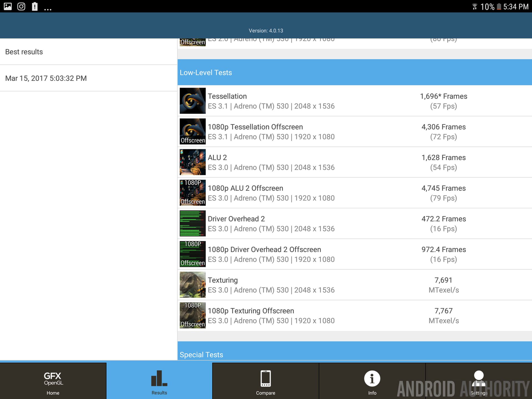Click the 7,691 MTexel/s Texturing score
This screenshot has height=399, width=532.
(443, 285)
